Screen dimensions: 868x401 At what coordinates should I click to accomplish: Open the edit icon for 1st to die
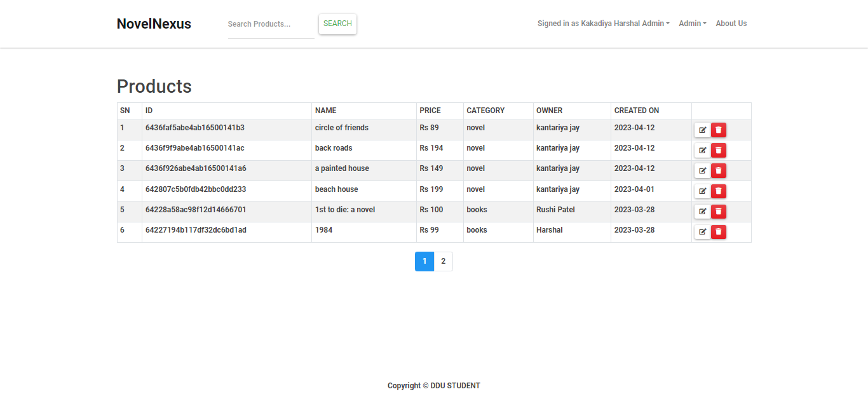pyautogui.click(x=702, y=211)
